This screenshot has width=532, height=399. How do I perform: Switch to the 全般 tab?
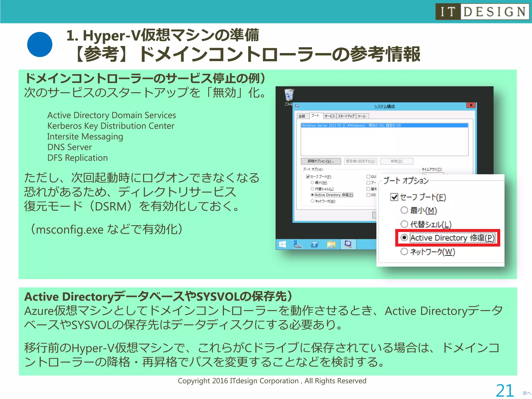coord(302,116)
